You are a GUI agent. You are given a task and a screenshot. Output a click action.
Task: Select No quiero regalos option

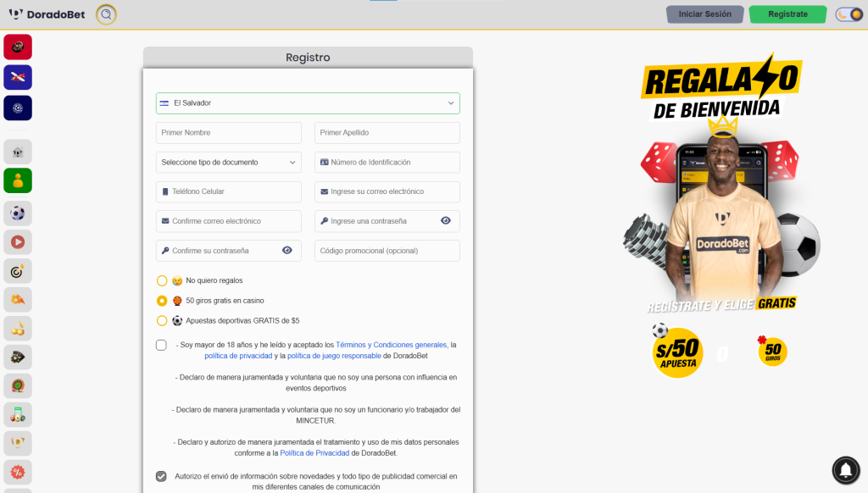(162, 280)
